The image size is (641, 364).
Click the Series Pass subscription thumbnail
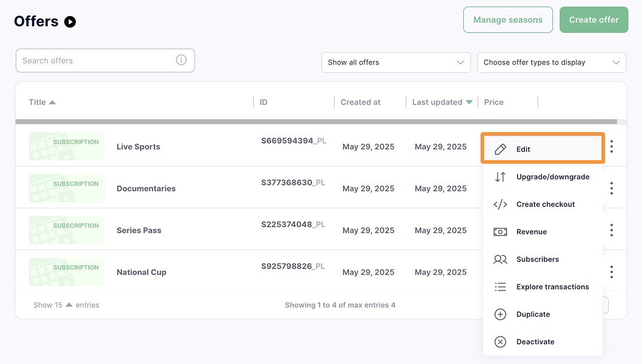tap(66, 230)
